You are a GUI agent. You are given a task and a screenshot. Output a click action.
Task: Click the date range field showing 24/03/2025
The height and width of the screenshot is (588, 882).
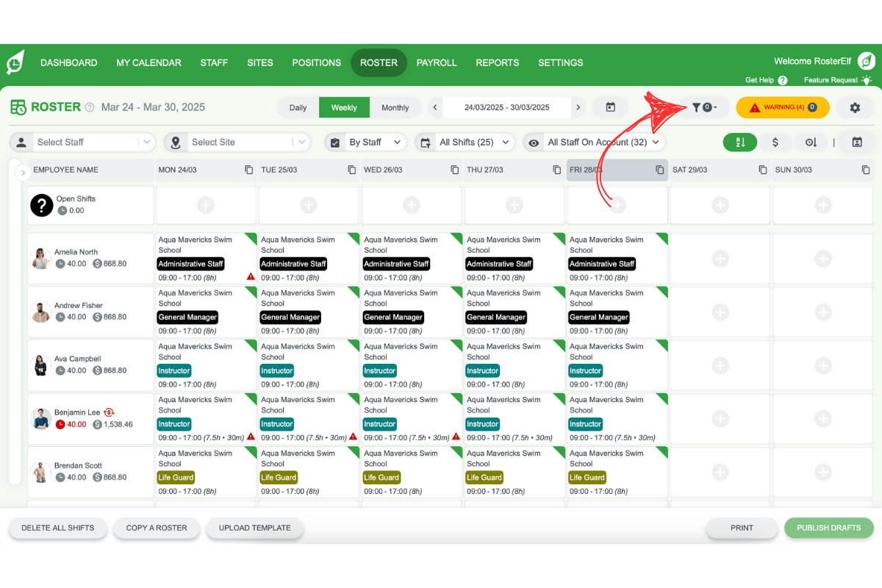tap(506, 107)
